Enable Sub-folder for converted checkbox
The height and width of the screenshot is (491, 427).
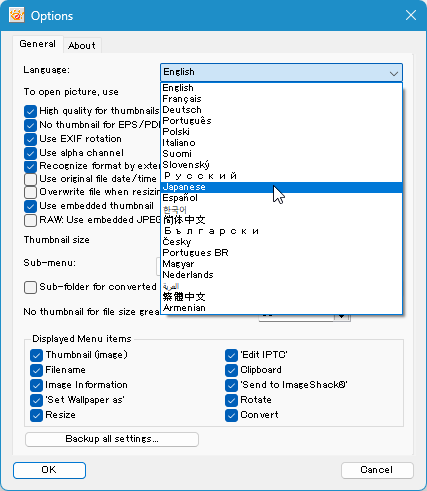30,287
